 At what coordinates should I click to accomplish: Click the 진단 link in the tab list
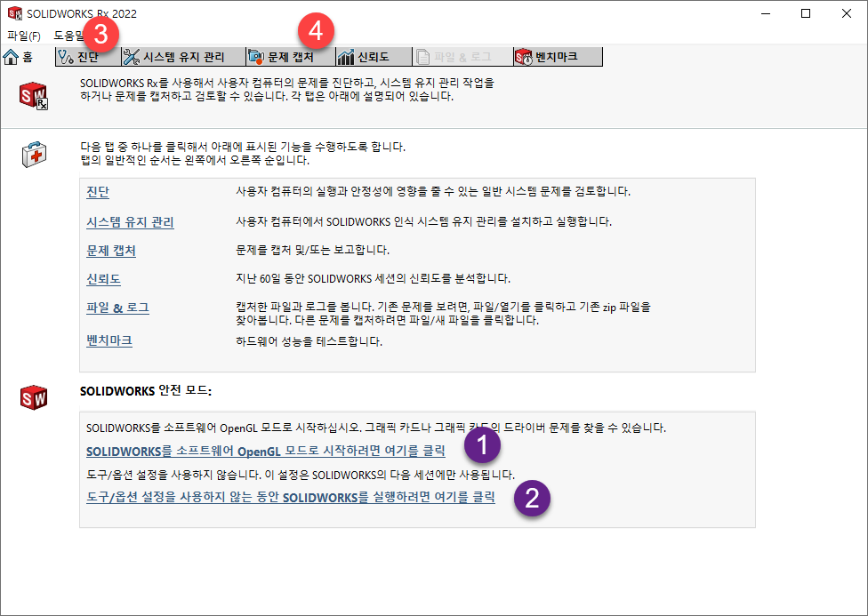98,192
